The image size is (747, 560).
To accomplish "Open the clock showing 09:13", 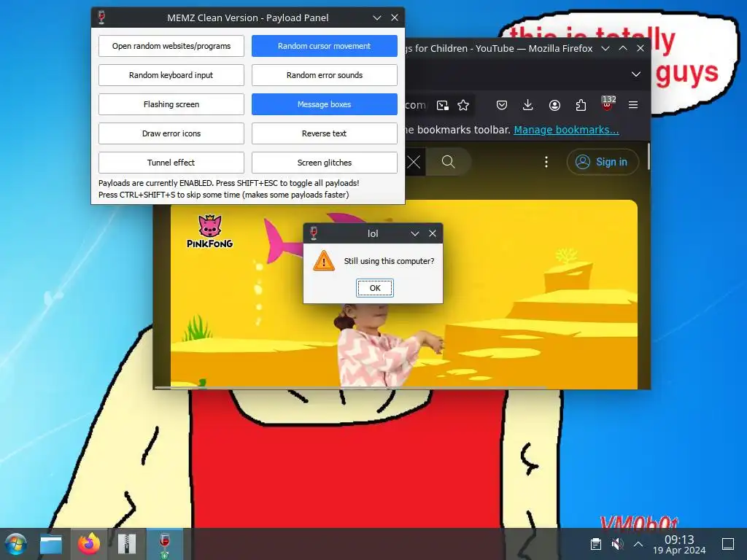I will (x=679, y=544).
